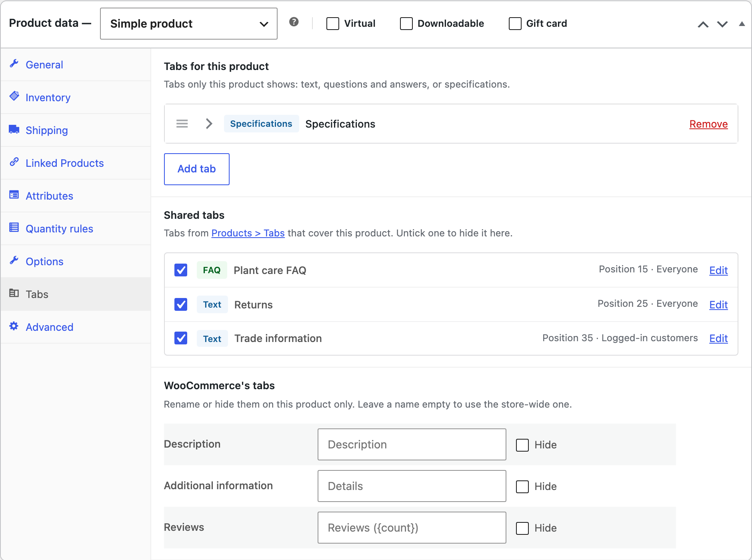Screen dimensions: 752x560
Task: Open the Attributes tab
Action: [x=76, y=196]
